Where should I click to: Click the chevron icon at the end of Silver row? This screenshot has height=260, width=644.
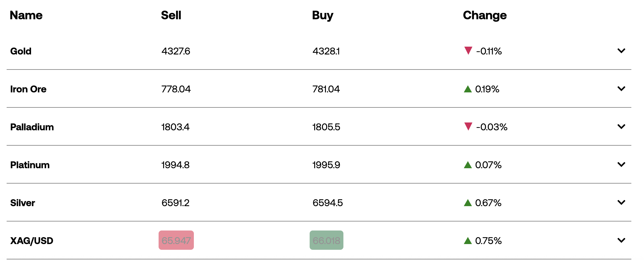click(621, 202)
